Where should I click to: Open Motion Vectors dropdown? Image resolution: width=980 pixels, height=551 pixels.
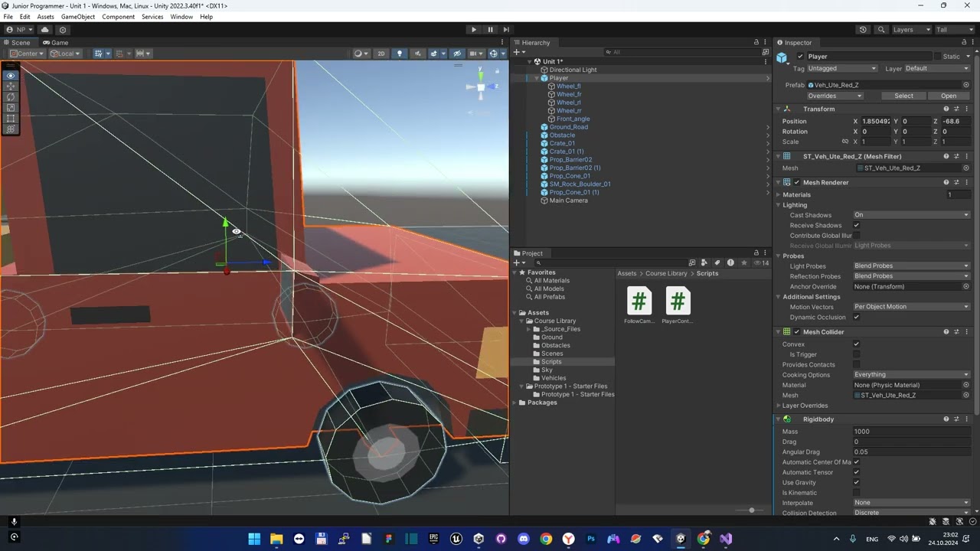point(912,307)
